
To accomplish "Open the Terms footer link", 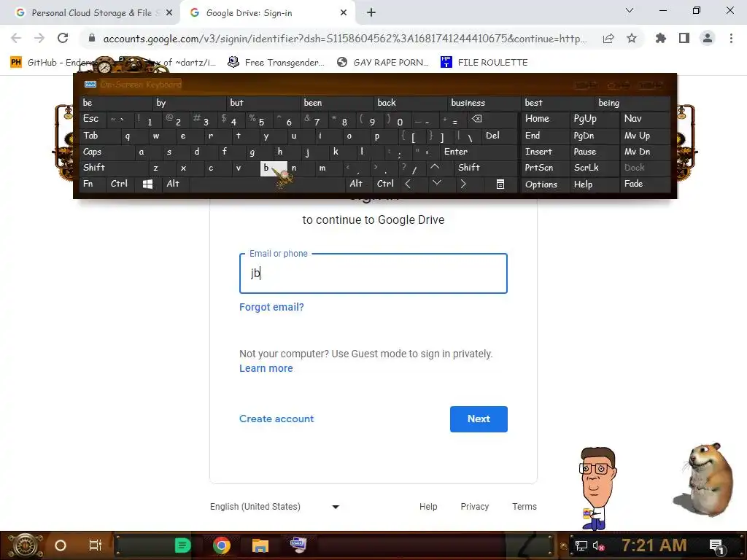I will pos(525,507).
